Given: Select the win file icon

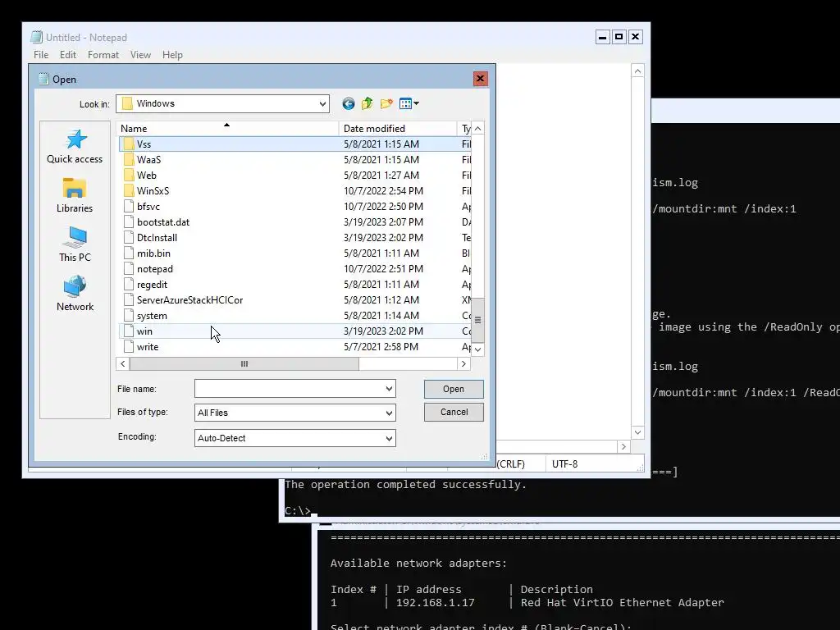Looking at the screenshot, I should tap(128, 331).
